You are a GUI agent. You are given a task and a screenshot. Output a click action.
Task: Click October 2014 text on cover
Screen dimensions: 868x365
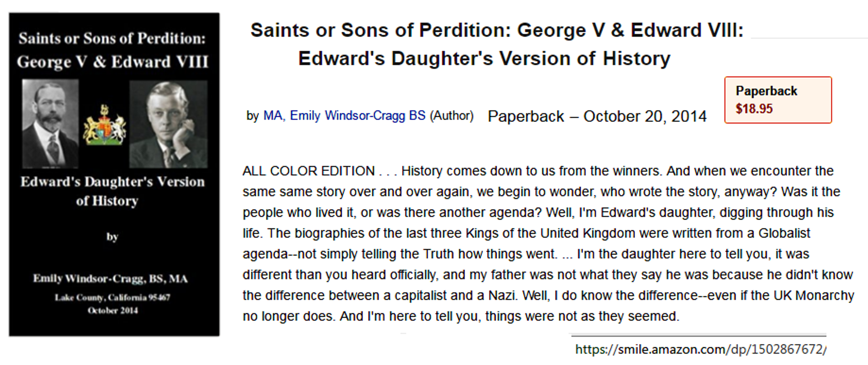(x=113, y=311)
